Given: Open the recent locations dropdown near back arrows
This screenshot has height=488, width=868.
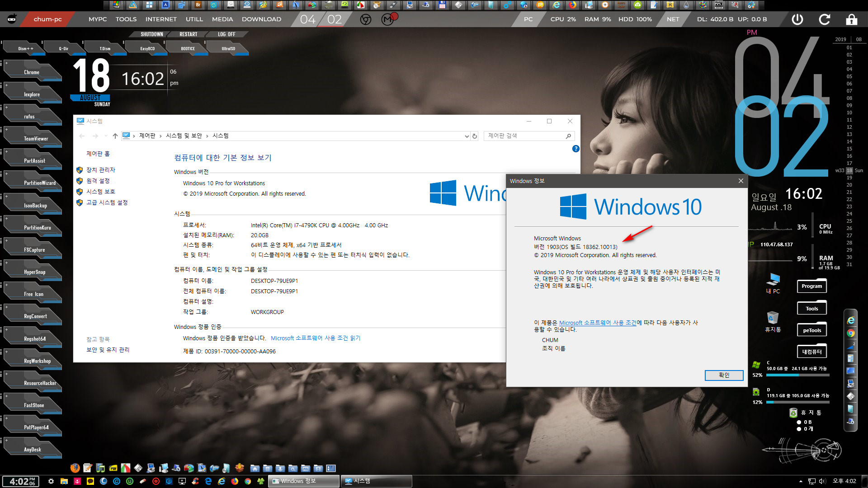Looking at the screenshot, I should 106,136.
